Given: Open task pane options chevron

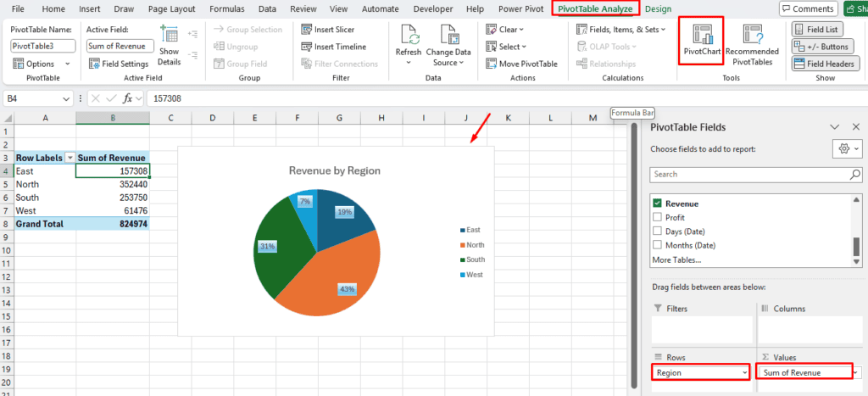Looking at the screenshot, I should [835, 127].
